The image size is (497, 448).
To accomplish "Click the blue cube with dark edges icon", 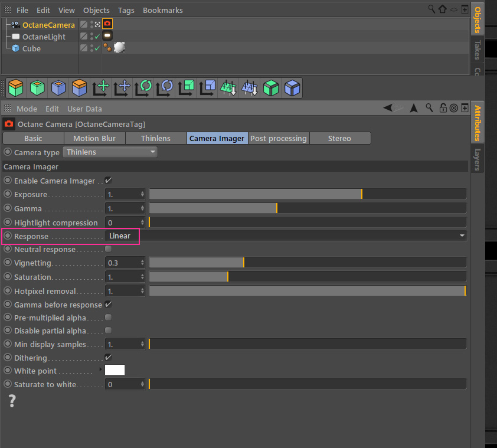I will (292, 88).
